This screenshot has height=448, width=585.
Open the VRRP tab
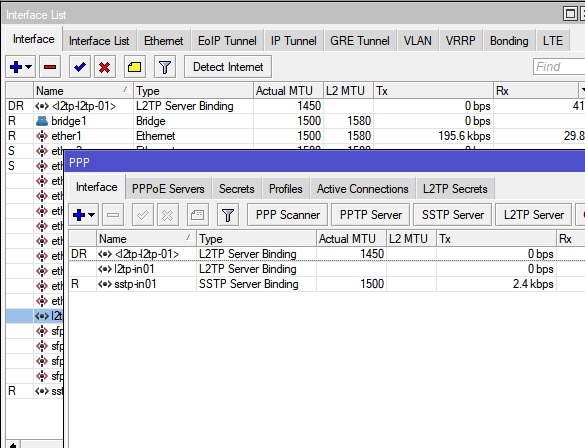coord(460,41)
